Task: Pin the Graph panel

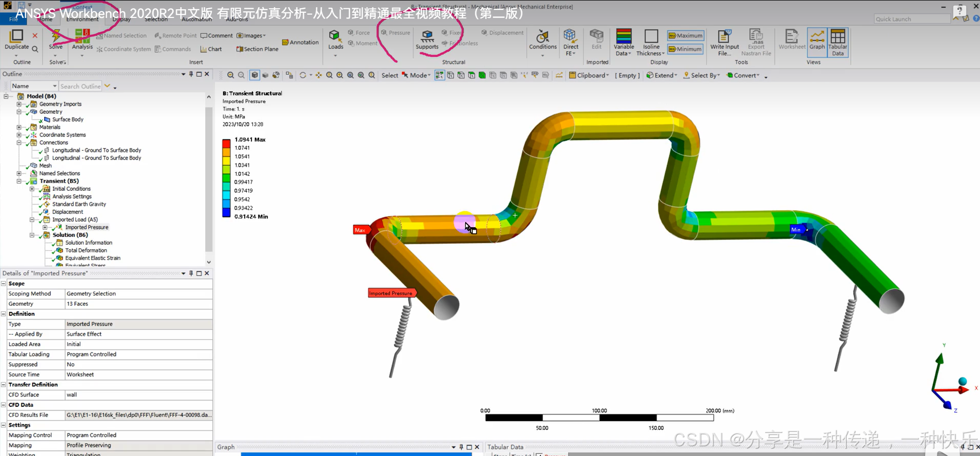Action: coord(461,447)
